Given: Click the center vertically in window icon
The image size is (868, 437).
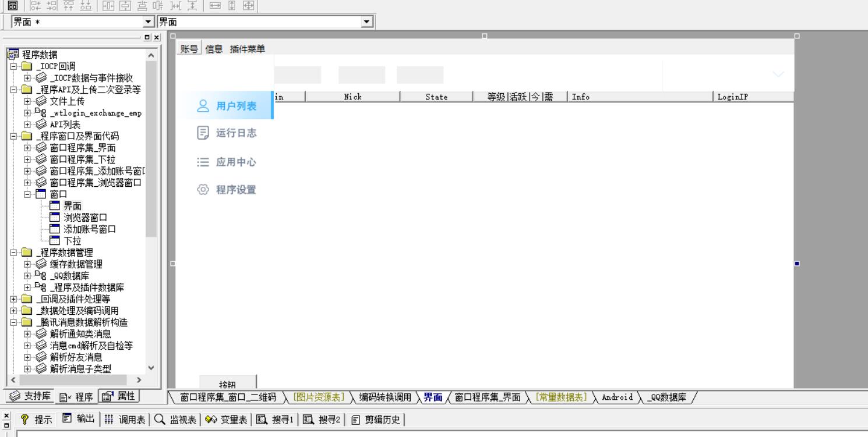Looking at the screenshot, I should coord(125,5).
